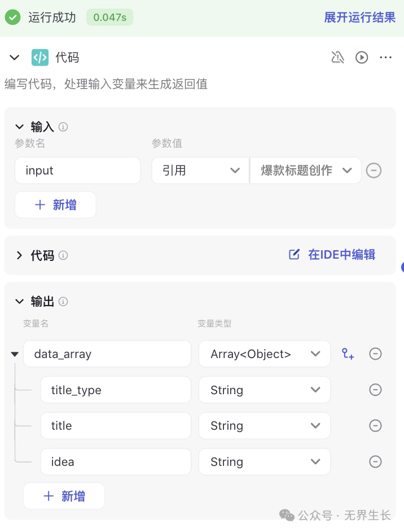Delete the title_type output variable

[375, 390]
